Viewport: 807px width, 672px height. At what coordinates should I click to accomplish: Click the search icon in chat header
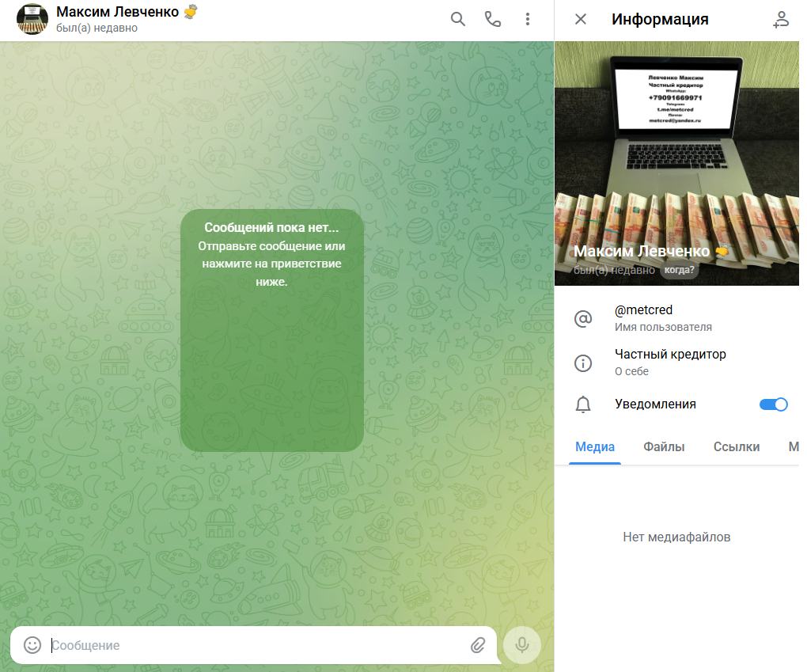click(458, 20)
